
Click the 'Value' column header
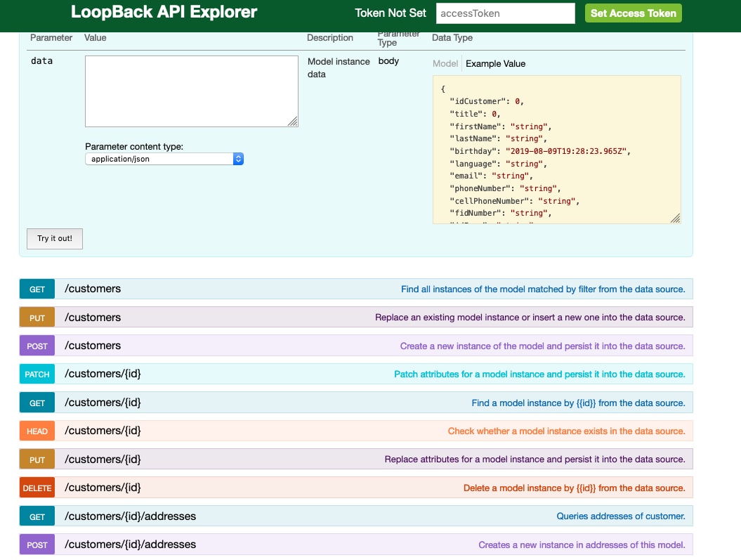tap(95, 38)
